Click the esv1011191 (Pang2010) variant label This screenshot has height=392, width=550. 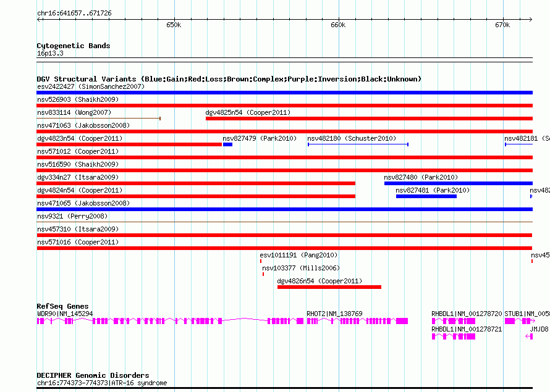298,255
